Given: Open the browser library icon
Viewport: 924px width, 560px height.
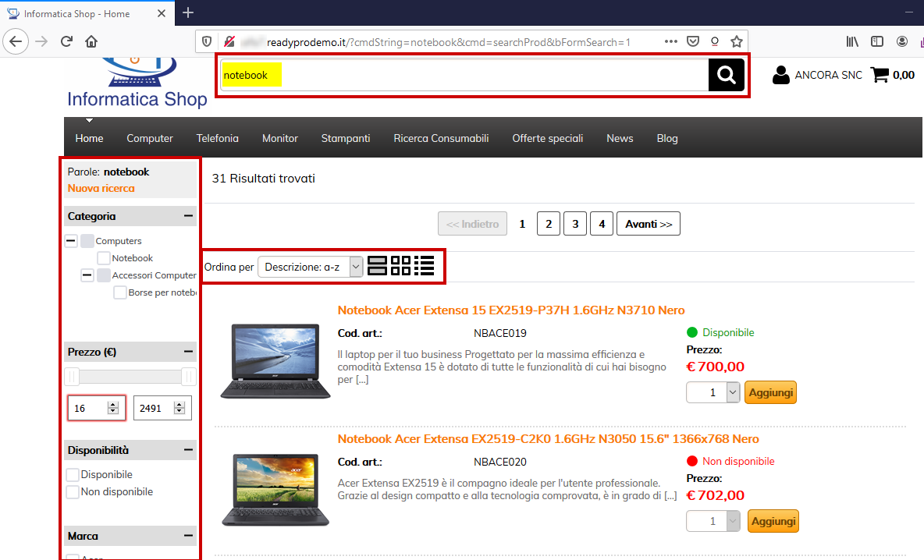Looking at the screenshot, I should tap(852, 41).
